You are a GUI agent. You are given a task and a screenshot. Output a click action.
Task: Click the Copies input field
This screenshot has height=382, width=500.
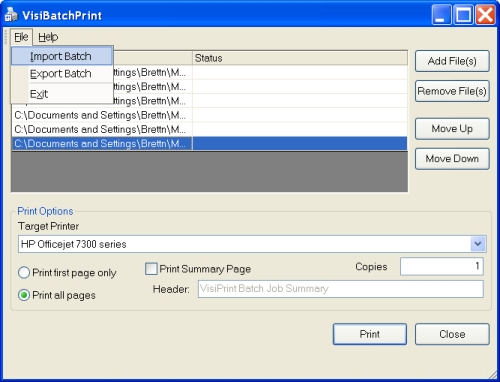442,266
